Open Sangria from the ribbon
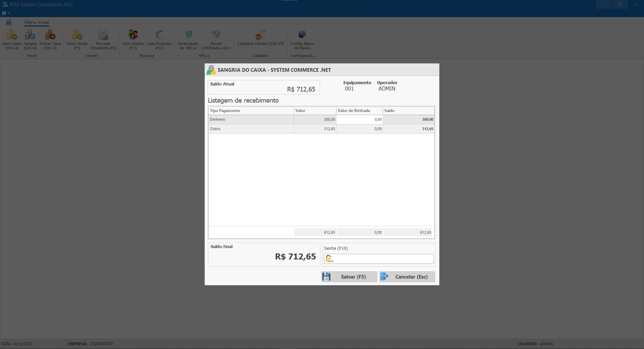The width and height of the screenshot is (644, 349). (x=30, y=35)
